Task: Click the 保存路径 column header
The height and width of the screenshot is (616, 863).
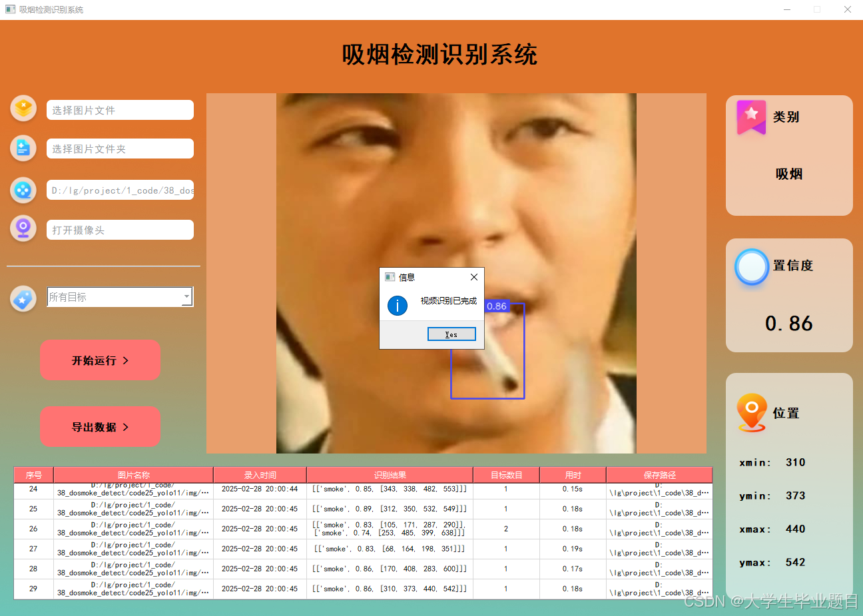Action: click(659, 475)
